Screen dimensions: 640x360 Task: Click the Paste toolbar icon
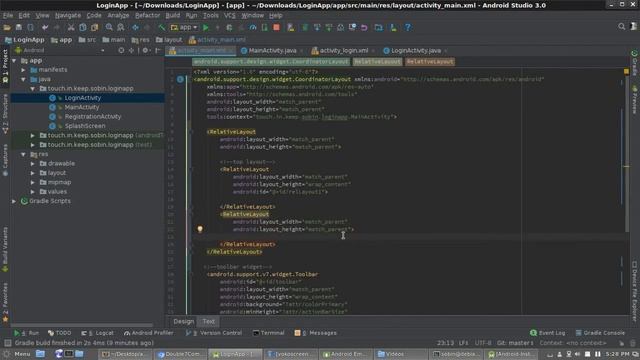[x=95, y=27]
